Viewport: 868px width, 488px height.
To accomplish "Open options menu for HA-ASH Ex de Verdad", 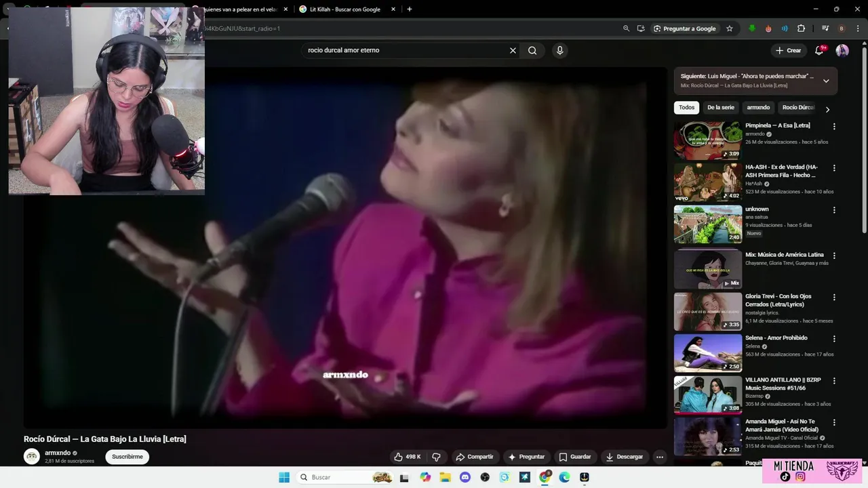I will [x=834, y=168].
